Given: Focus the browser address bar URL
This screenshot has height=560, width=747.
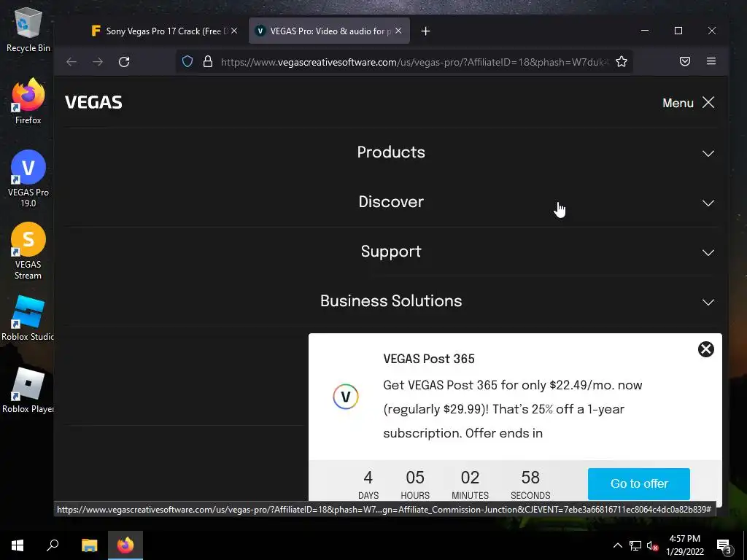Looking at the screenshot, I should 414,62.
